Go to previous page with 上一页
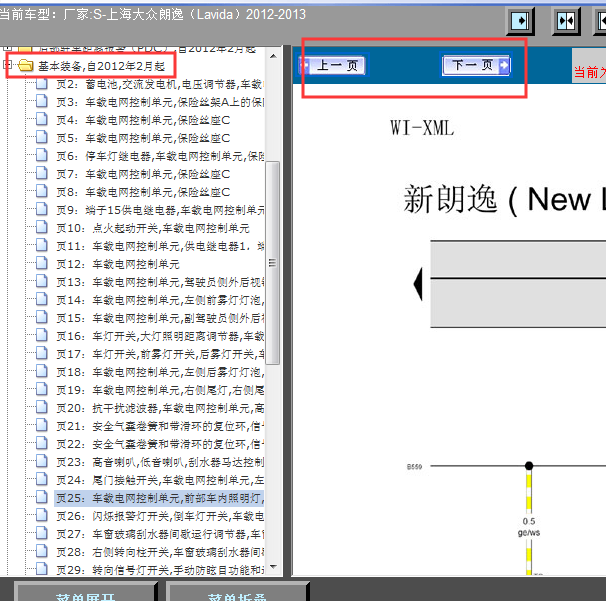The width and height of the screenshot is (606, 601). pyautogui.click(x=334, y=65)
